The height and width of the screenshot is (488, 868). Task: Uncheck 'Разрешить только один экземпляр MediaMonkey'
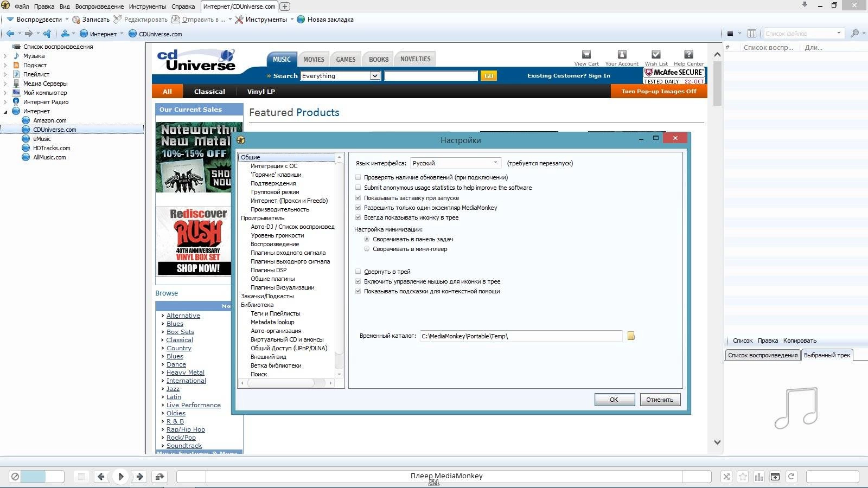tap(358, 208)
